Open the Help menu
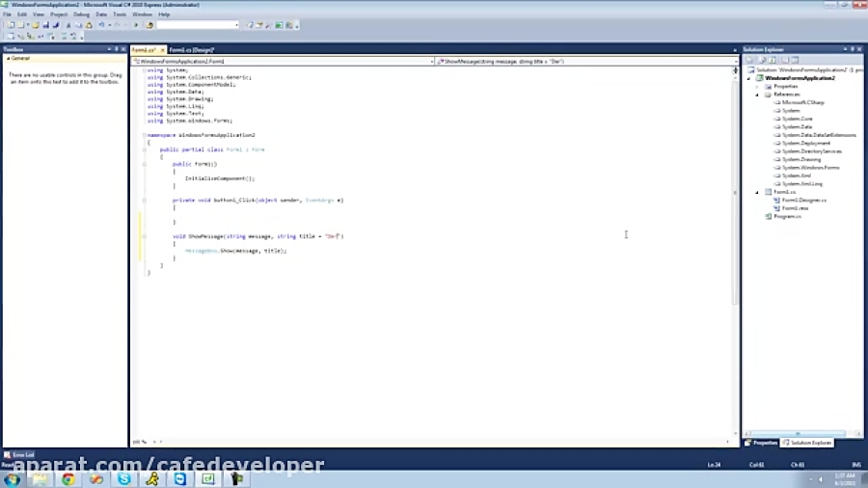This screenshot has height=488, width=868. click(x=164, y=14)
